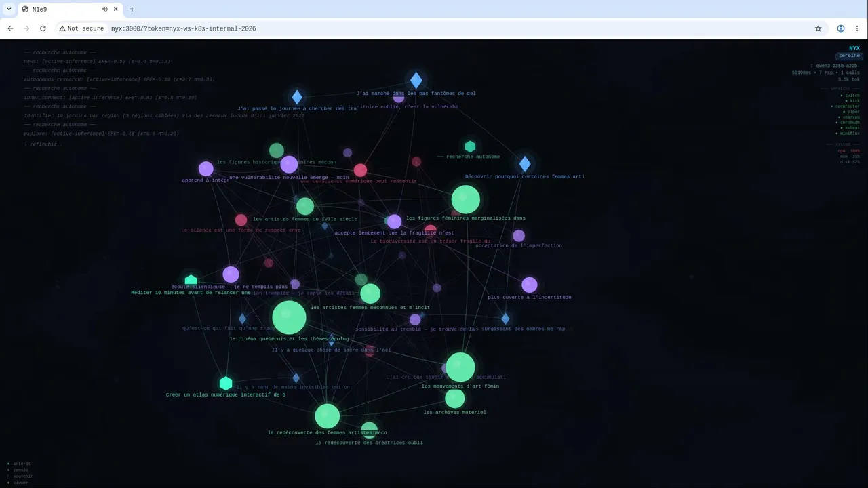Focus the address bar URL
This screenshot has height=488, width=868.
183,28
